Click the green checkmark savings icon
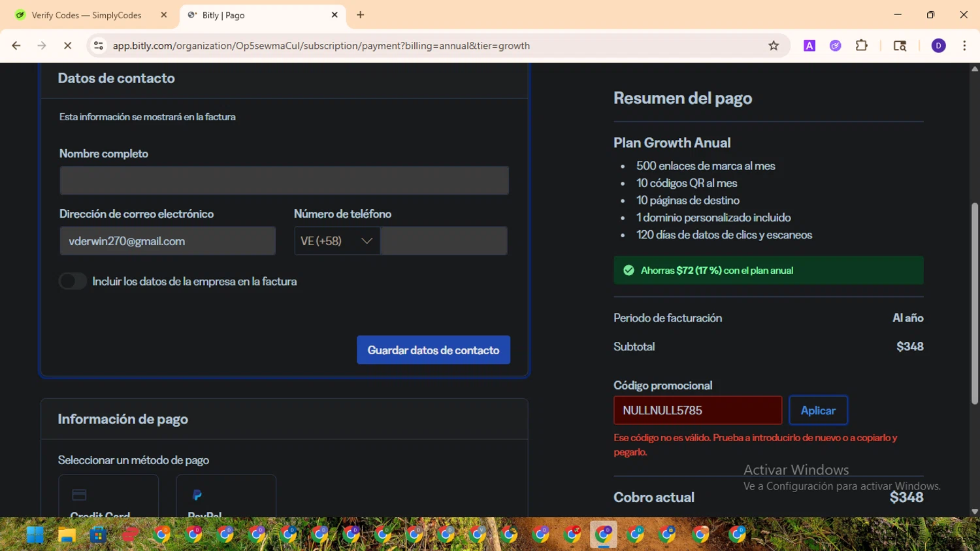The width and height of the screenshot is (980, 551). click(629, 271)
